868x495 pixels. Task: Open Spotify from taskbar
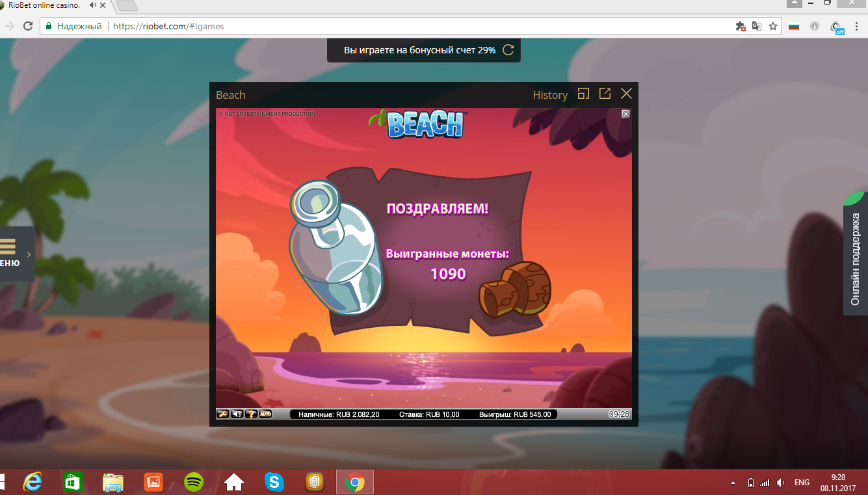pyautogui.click(x=194, y=482)
